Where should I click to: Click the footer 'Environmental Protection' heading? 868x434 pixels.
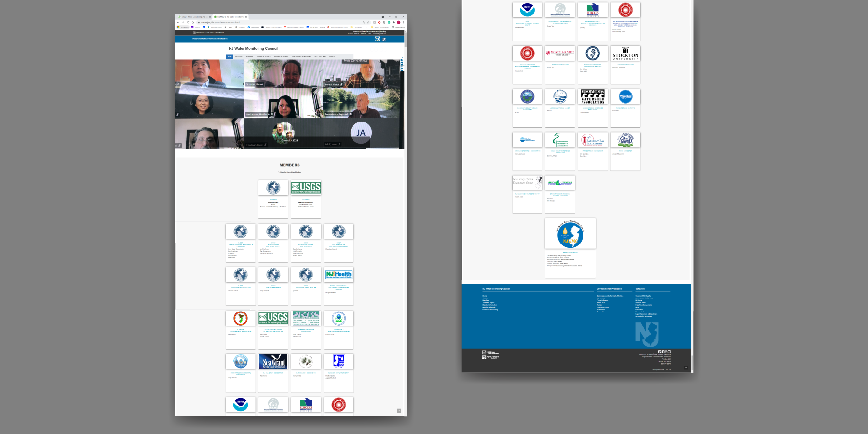609,289
